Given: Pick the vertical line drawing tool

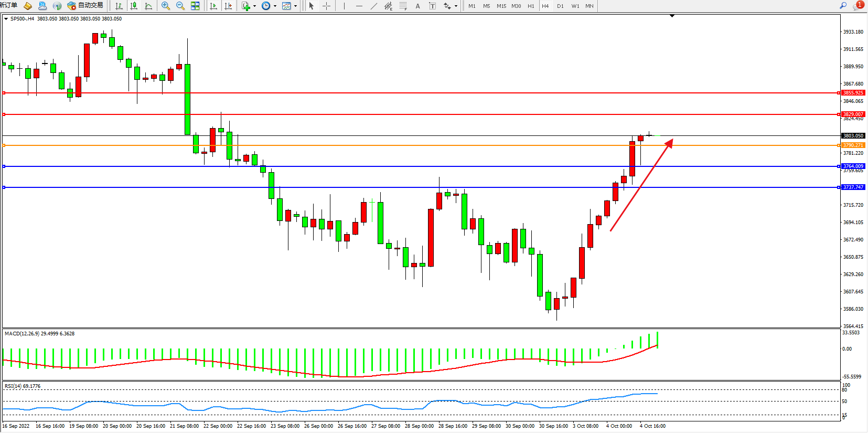Looking at the screenshot, I should point(344,6).
